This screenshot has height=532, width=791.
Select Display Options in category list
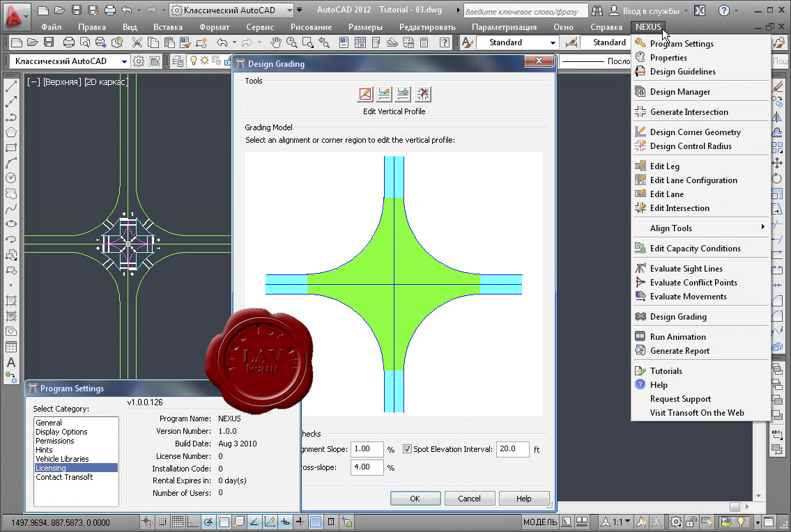[x=76, y=432]
